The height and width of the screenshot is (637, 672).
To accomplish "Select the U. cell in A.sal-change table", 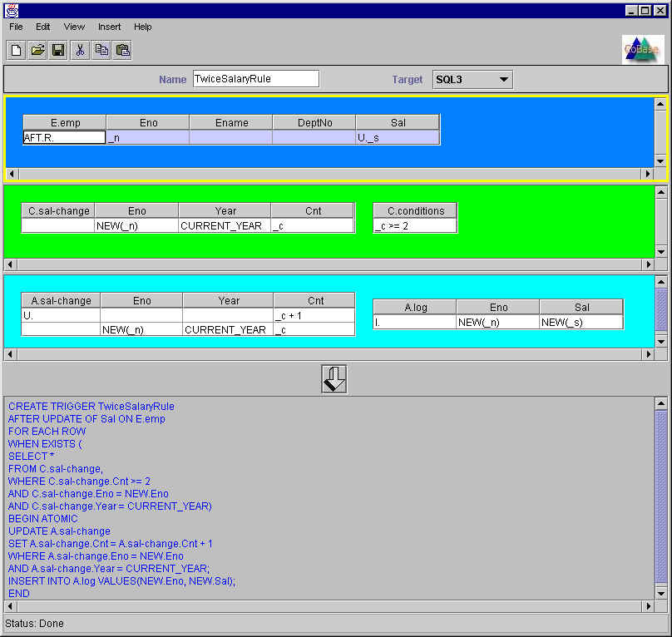I will coord(61,315).
